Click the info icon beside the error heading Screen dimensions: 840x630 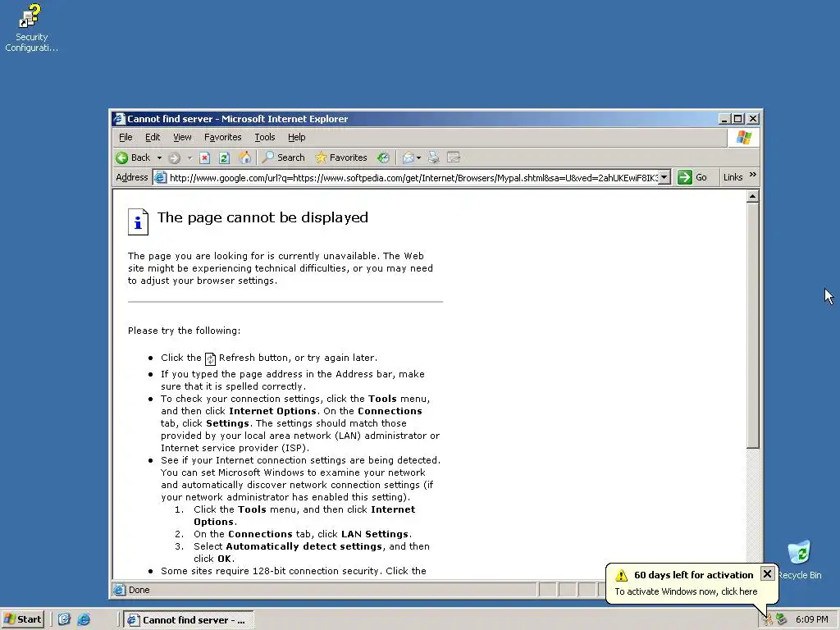pyautogui.click(x=138, y=221)
